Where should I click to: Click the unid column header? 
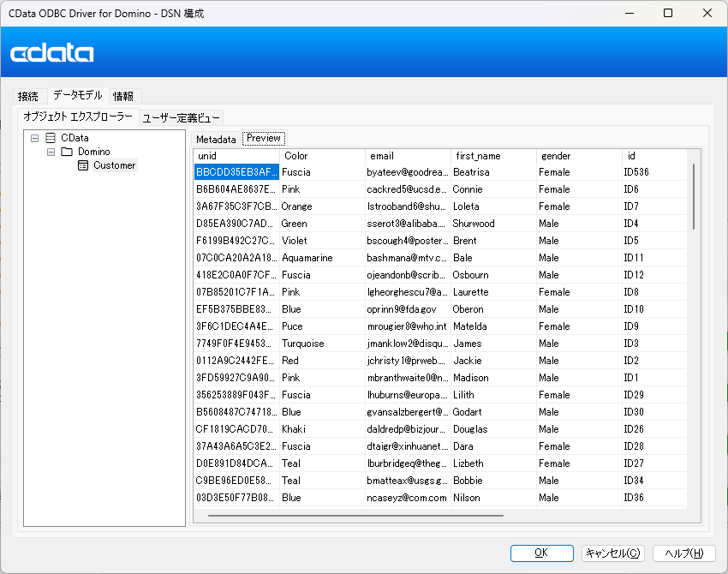pyautogui.click(x=236, y=156)
